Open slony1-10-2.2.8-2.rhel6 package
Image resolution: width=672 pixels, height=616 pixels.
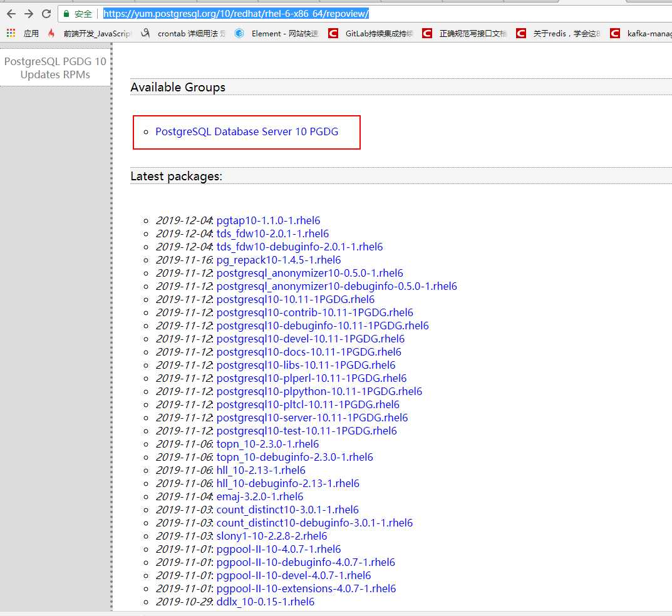272,536
